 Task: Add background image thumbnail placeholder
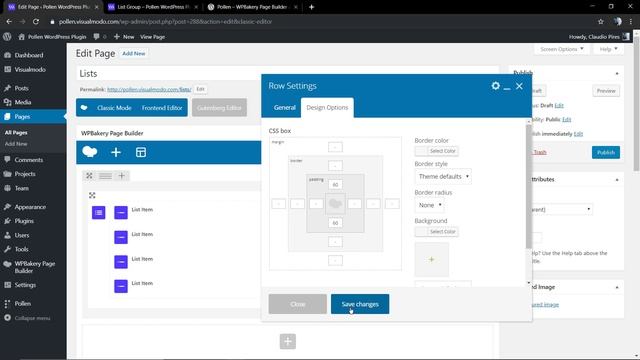pyautogui.click(x=431, y=260)
